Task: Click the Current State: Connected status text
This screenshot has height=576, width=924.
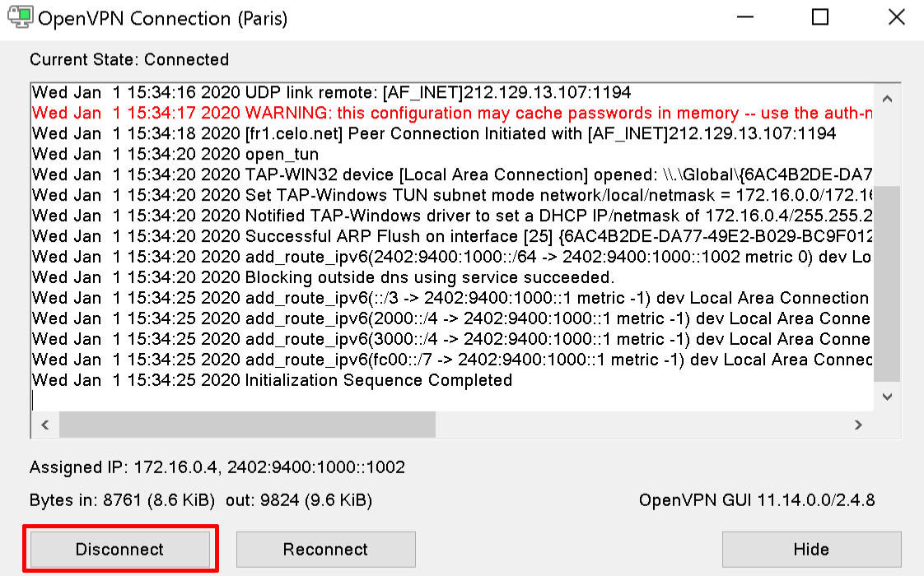Action: (x=128, y=59)
